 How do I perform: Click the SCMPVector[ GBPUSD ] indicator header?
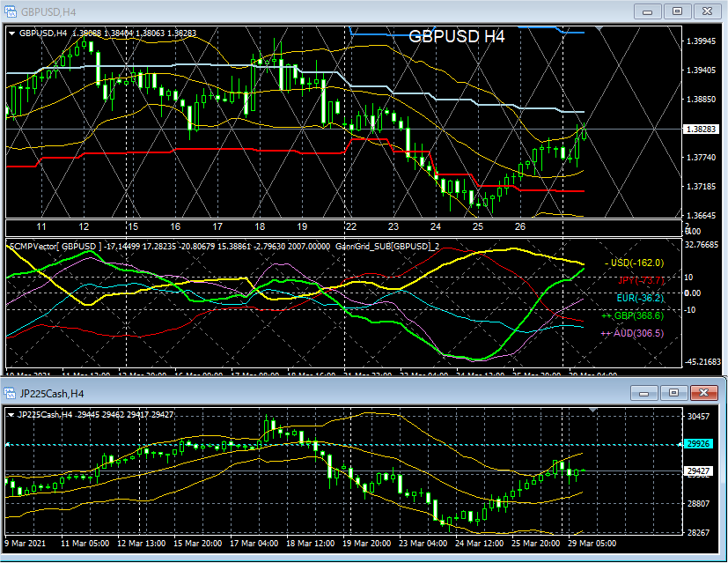click(55, 246)
